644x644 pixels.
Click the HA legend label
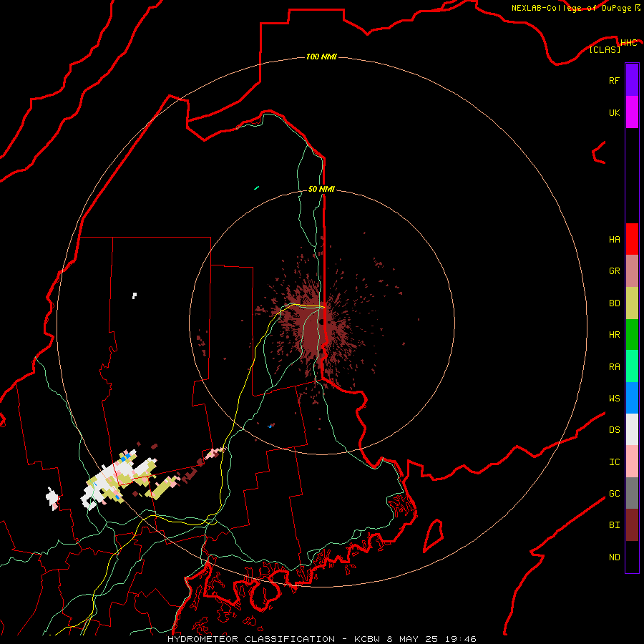[614, 239]
